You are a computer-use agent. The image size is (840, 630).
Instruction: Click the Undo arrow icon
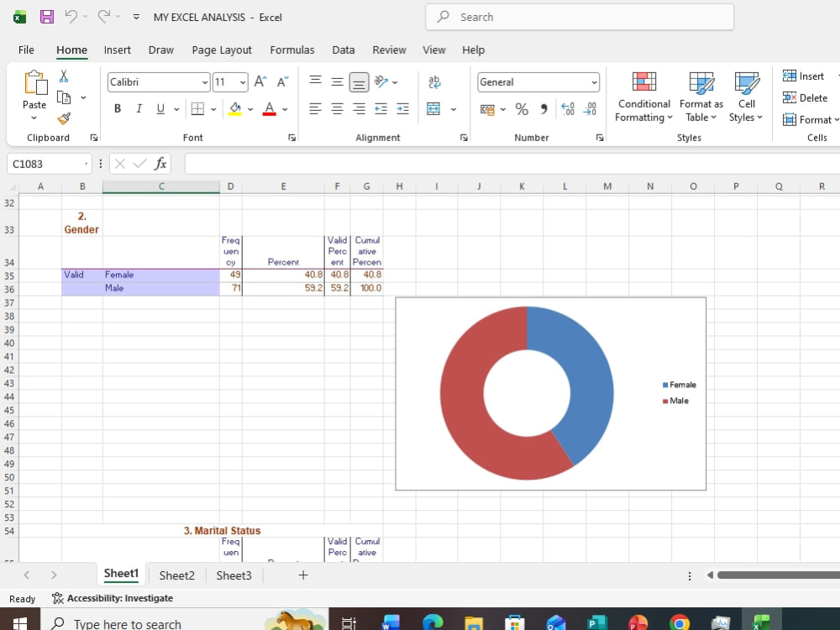[x=71, y=17]
